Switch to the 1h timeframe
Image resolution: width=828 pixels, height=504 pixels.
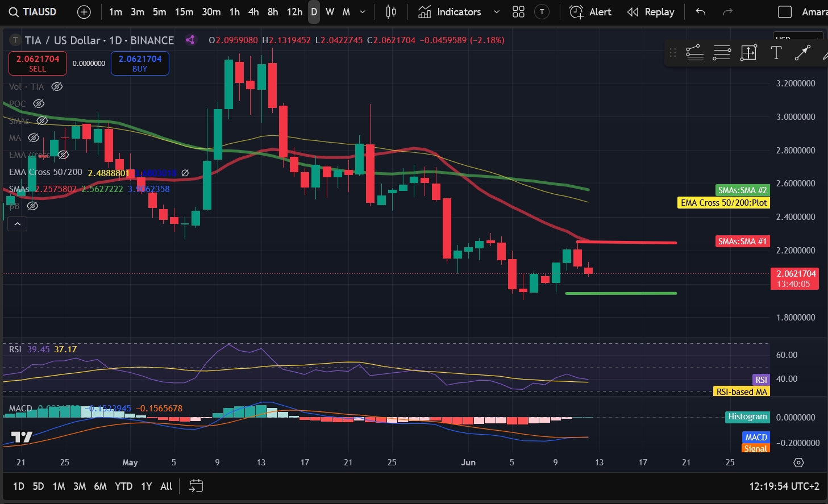point(235,12)
